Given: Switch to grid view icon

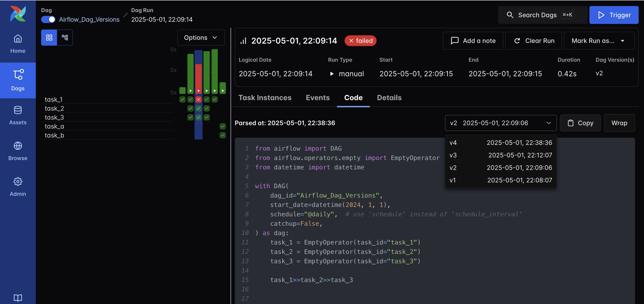Looking at the screenshot, I should point(49,38).
